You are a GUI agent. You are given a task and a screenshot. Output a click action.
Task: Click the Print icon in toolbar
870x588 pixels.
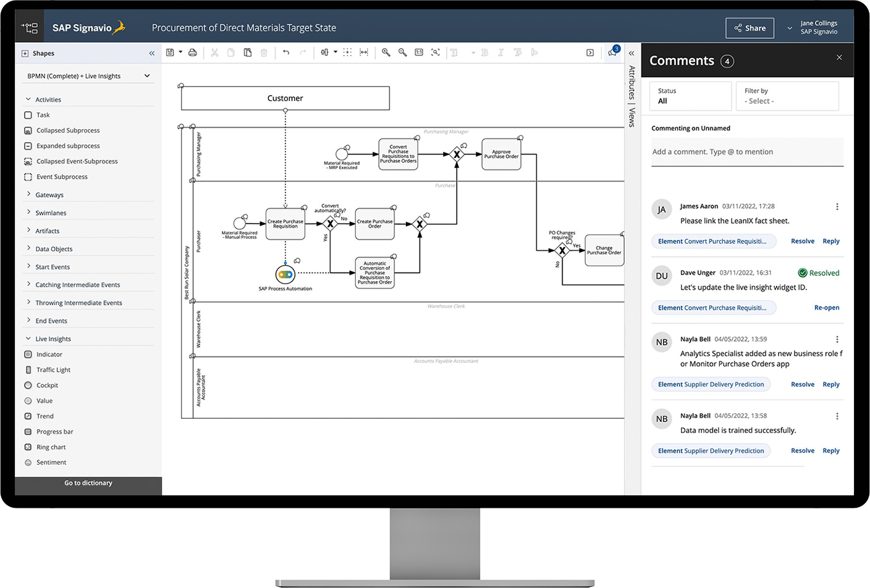[x=193, y=53]
